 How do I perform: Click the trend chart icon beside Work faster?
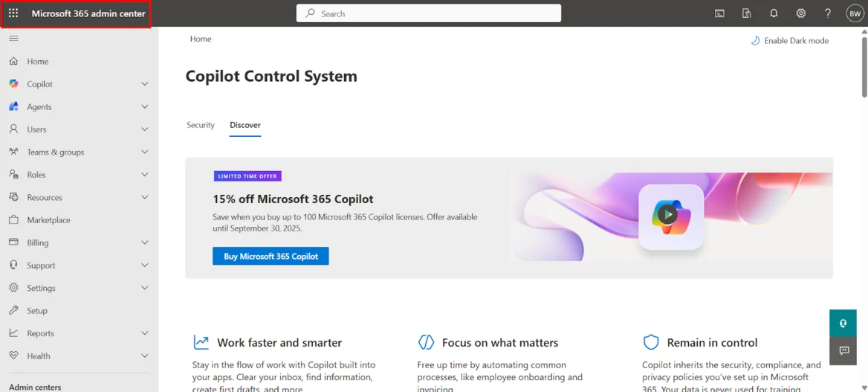pyautogui.click(x=201, y=342)
